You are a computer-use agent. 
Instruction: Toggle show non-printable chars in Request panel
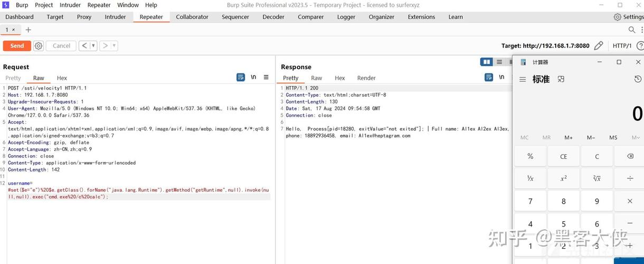click(253, 77)
